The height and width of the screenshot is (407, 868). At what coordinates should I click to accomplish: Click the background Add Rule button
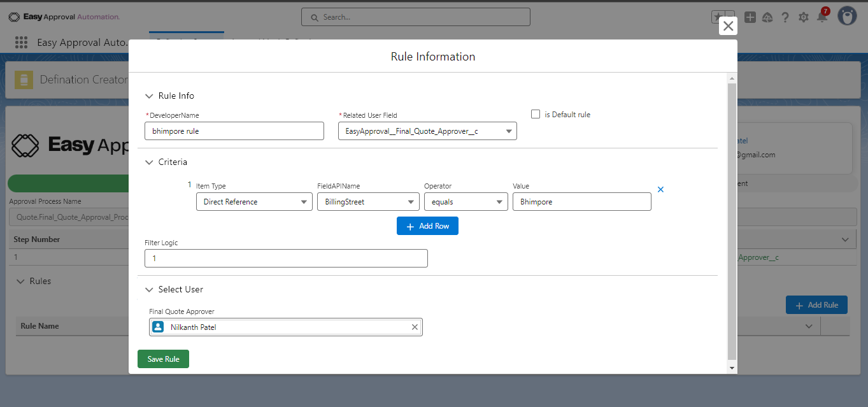click(816, 305)
